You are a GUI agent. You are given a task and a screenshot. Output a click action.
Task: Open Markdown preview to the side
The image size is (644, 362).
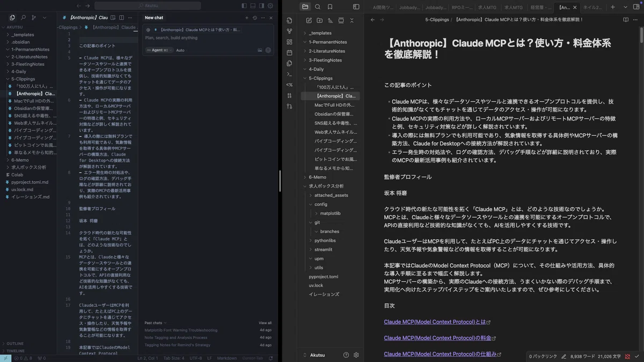(113, 18)
